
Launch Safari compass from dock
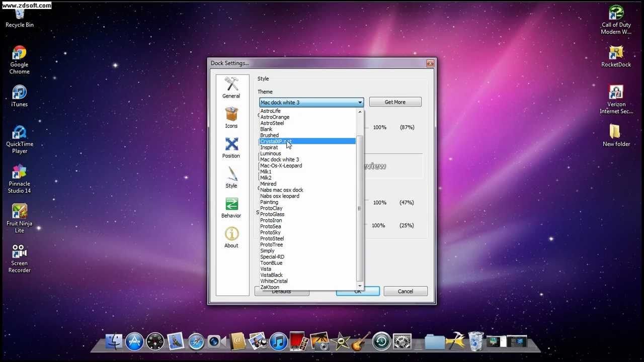(196, 342)
